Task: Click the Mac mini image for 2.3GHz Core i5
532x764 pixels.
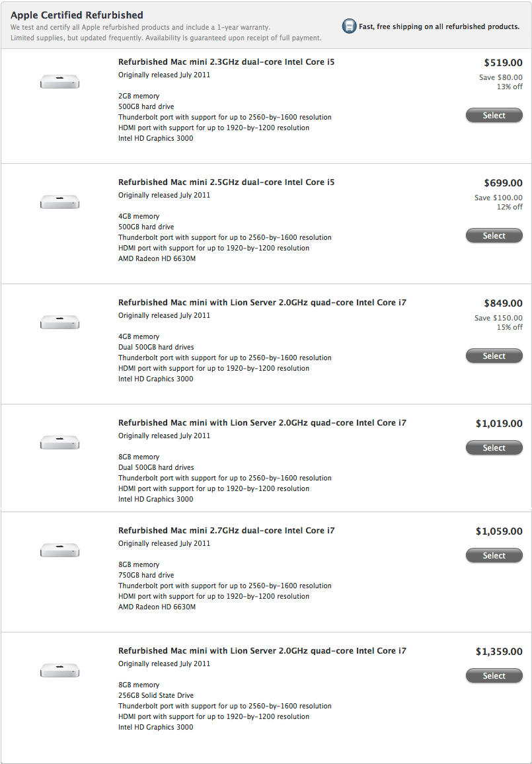Action: point(59,81)
